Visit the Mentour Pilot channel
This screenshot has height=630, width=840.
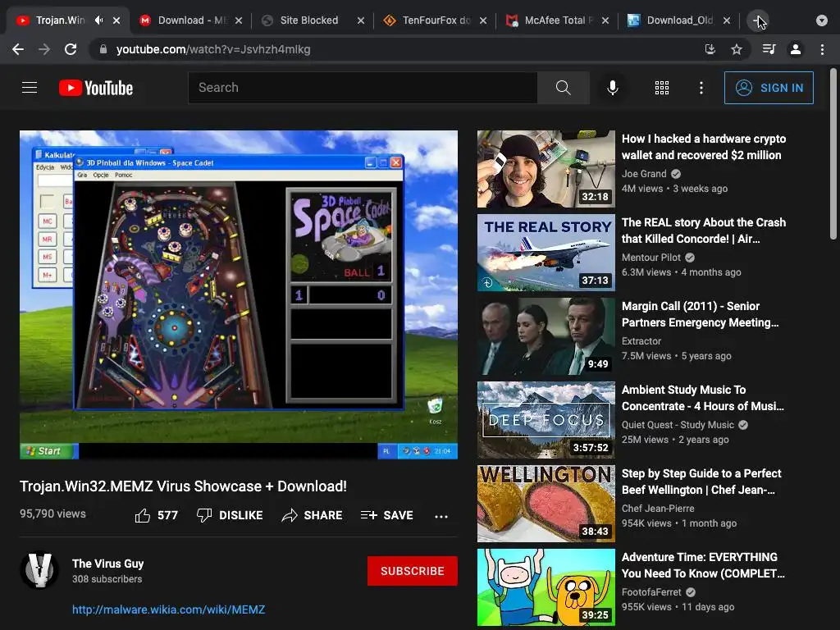[651, 257]
